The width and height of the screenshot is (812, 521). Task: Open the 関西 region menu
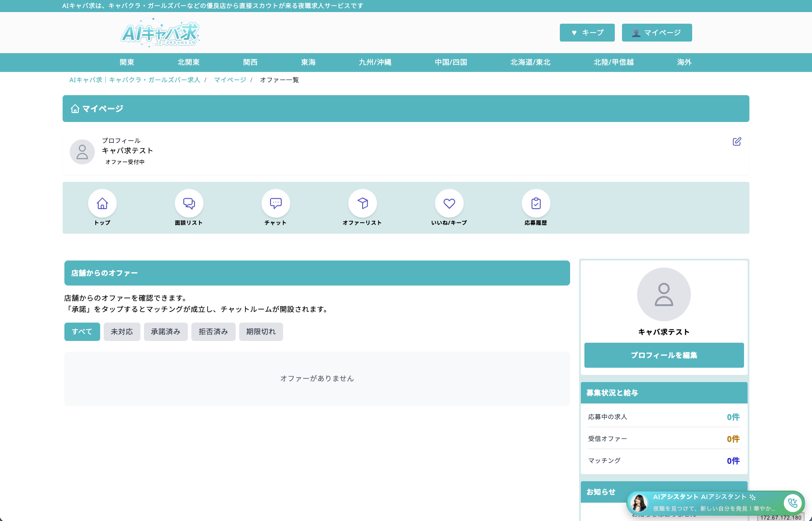click(250, 63)
